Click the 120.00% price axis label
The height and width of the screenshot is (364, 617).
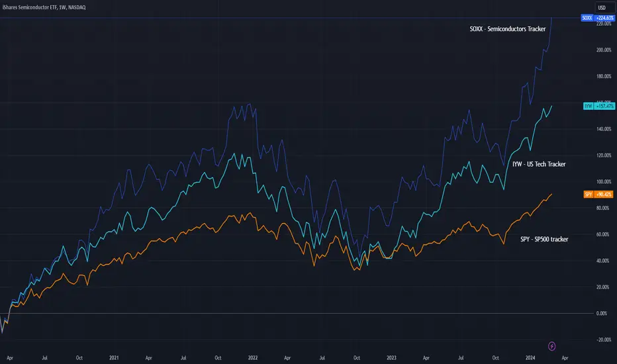604,156
